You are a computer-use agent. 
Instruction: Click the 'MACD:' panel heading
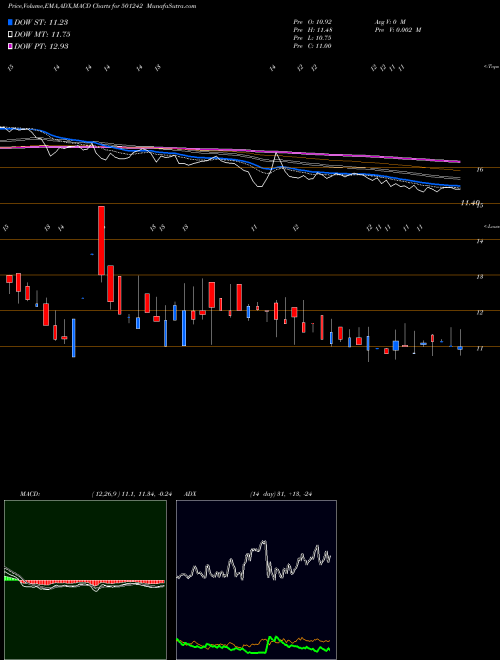pos(30,494)
